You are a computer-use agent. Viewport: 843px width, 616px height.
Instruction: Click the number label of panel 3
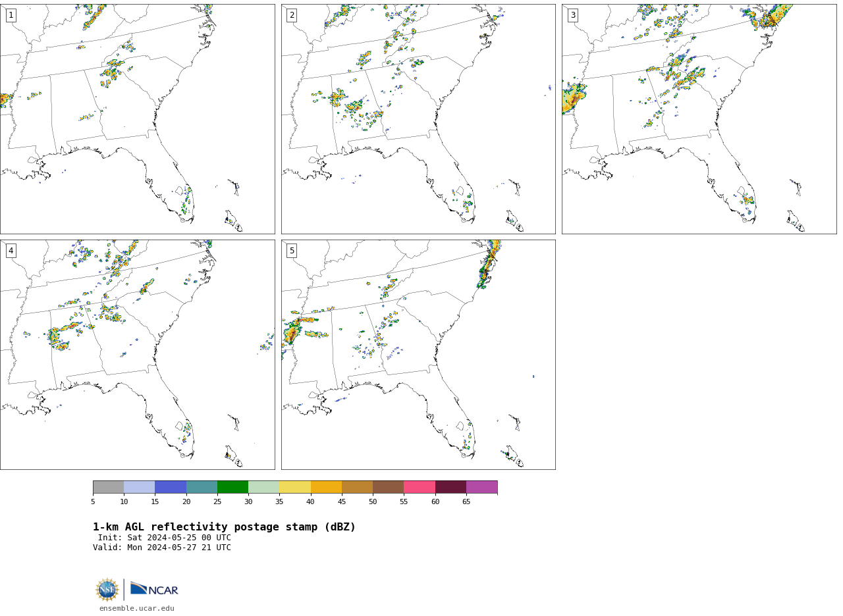(x=572, y=15)
